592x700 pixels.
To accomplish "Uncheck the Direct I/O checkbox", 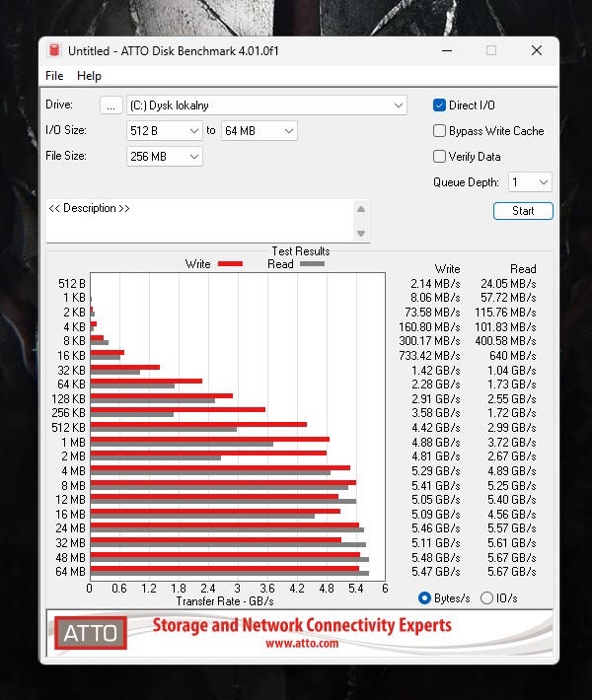I will click(440, 105).
